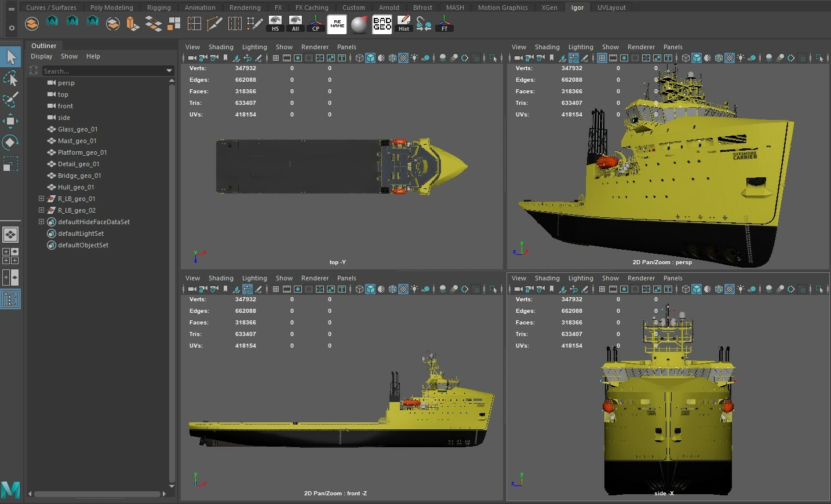Select Hull_geo_01 in the Outliner
The width and height of the screenshot is (831, 504).
[75, 187]
